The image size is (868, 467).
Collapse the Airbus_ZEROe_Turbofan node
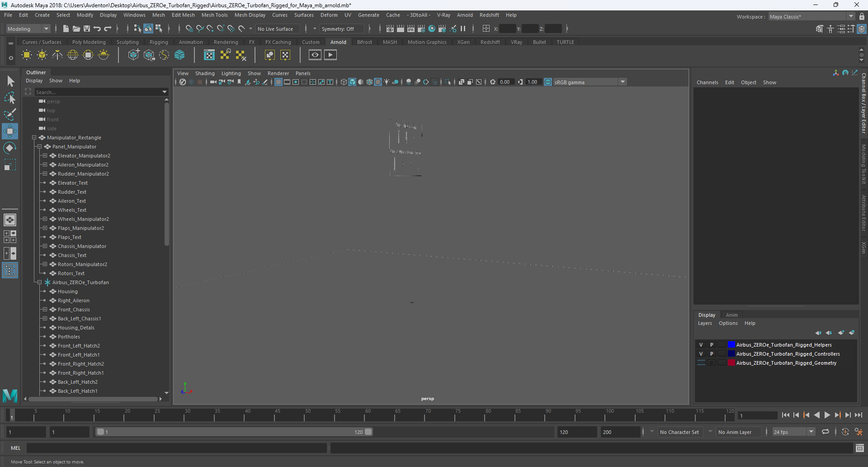point(40,282)
